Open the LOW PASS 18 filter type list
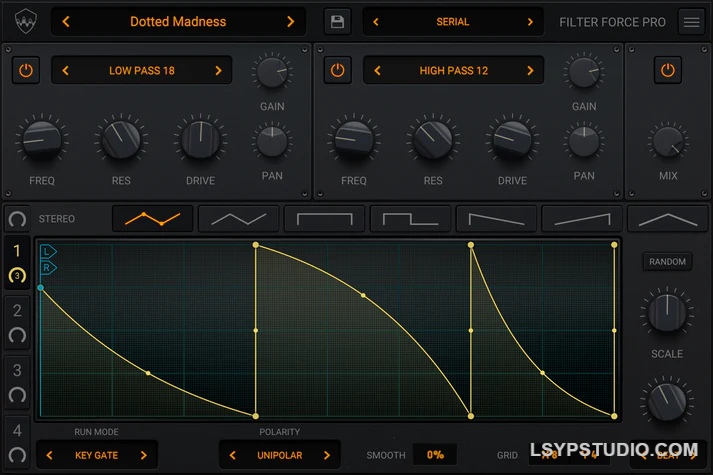This screenshot has height=475, width=713. (x=141, y=70)
